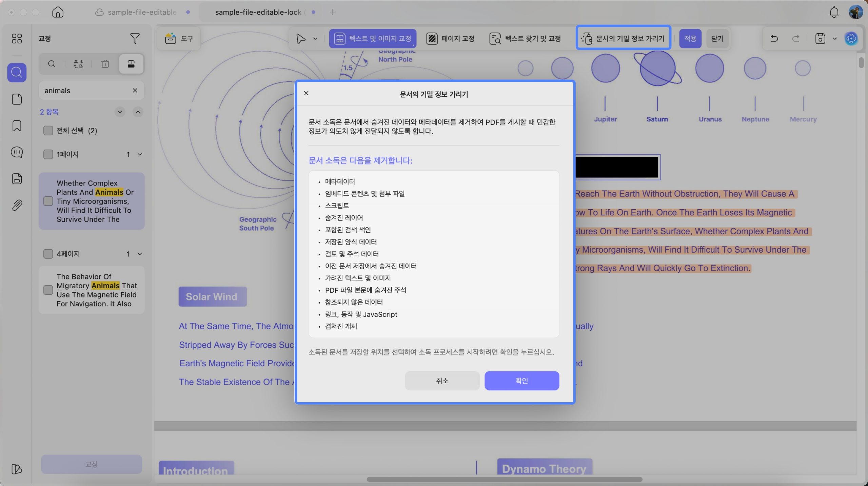Close the sanitize dialog with X
Screen dimensions: 868x486
pos(306,93)
